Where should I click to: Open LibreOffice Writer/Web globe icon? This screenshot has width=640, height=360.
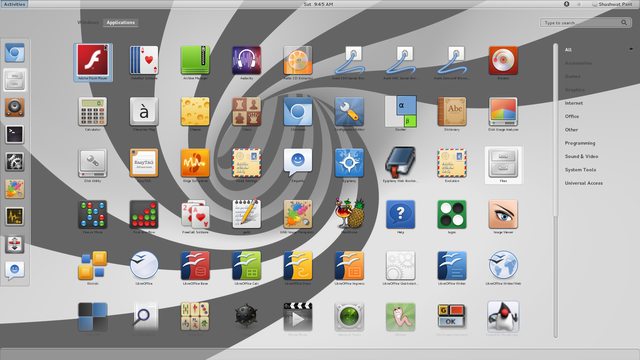(503, 266)
